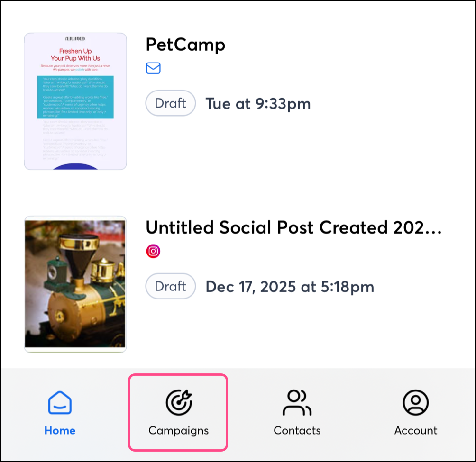Select the Home tab label
Image resolution: width=476 pixels, height=462 pixels.
point(60,430)
